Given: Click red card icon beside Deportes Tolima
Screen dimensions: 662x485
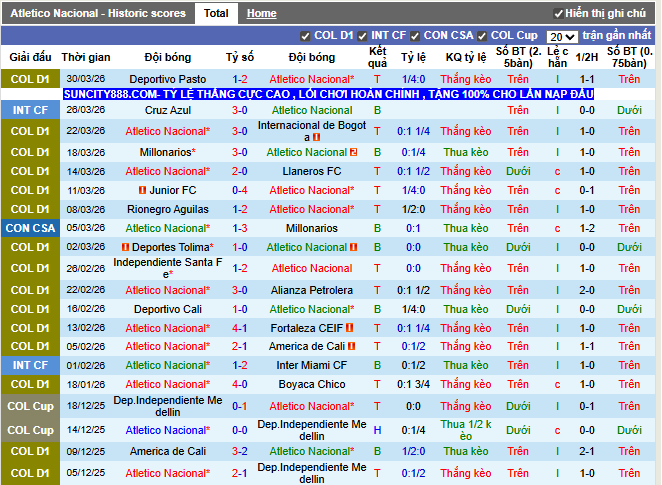Looking at the screenshot, I should point(125,247).
